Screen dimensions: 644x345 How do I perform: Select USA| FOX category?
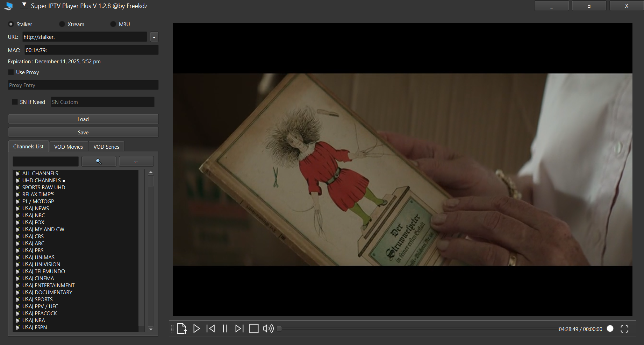(x=33, y=222)
